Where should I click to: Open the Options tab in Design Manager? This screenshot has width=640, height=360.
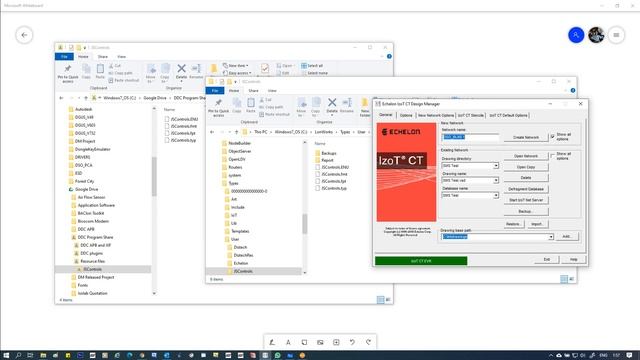point(406,116)
